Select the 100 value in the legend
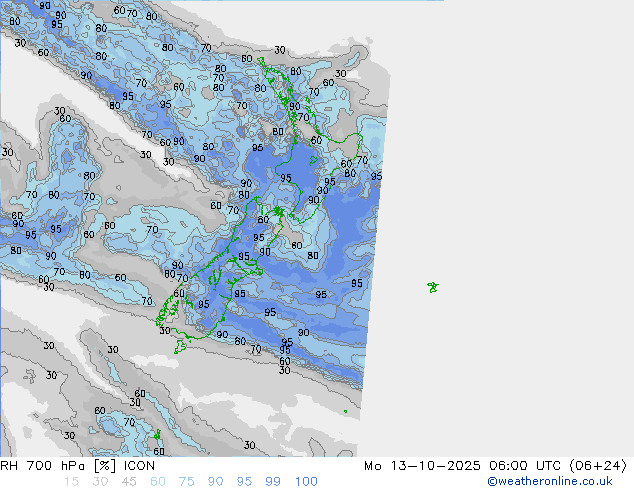The height and width of the screenshot is (490, 634). point(306,481)
